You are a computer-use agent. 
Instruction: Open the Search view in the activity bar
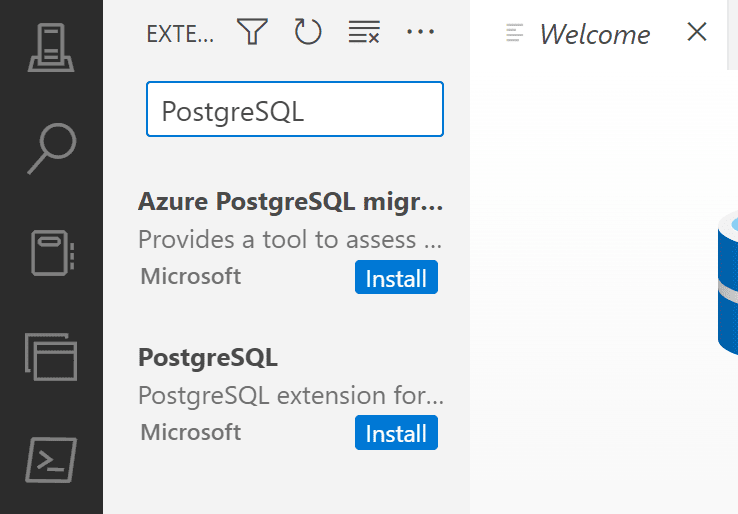click(x=52, y=148)
